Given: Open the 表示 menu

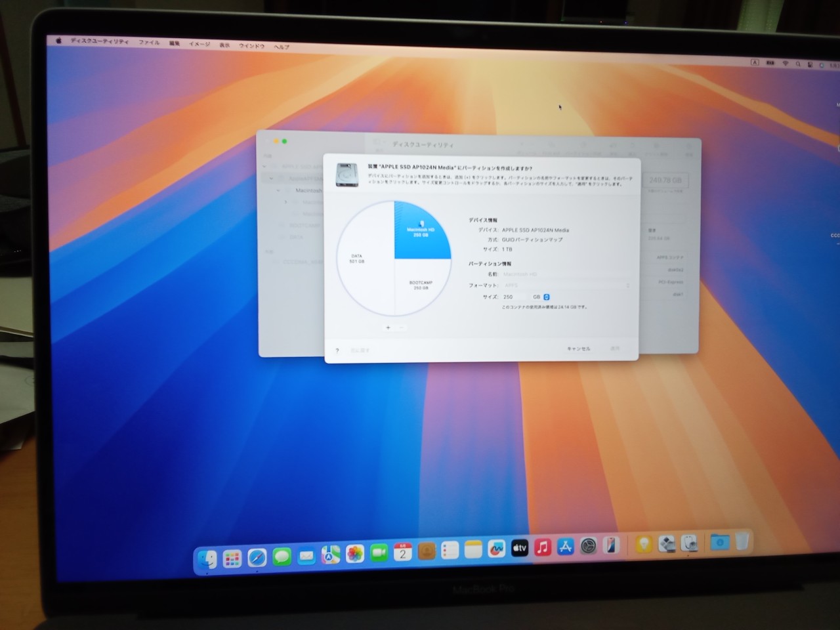Looking at the screenshot, I should tap(224, 45).
